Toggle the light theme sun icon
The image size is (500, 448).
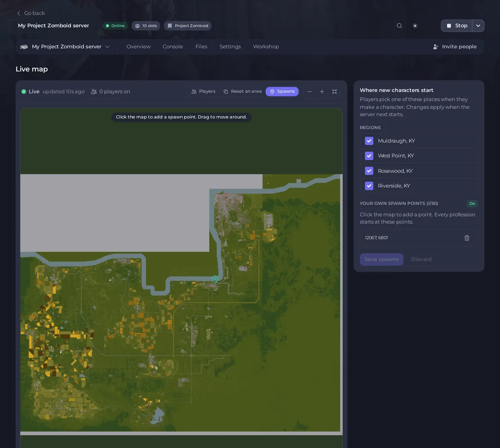click(415, 26)
